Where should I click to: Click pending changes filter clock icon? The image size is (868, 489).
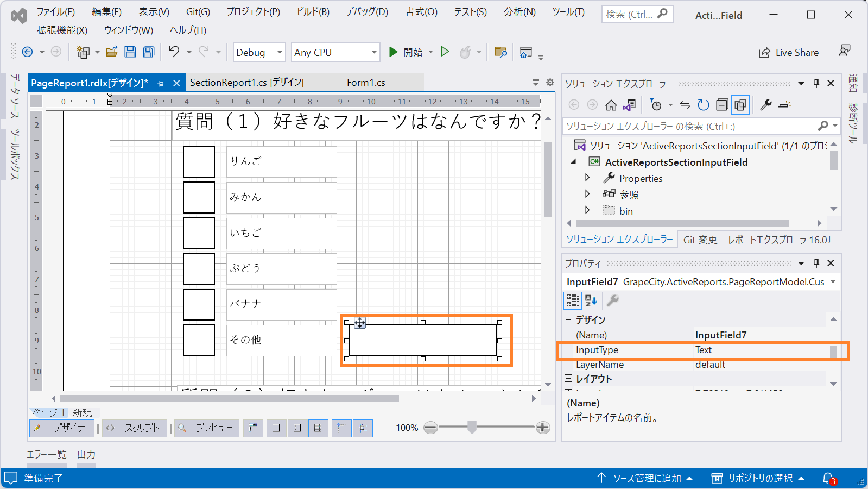pos(656,105)
